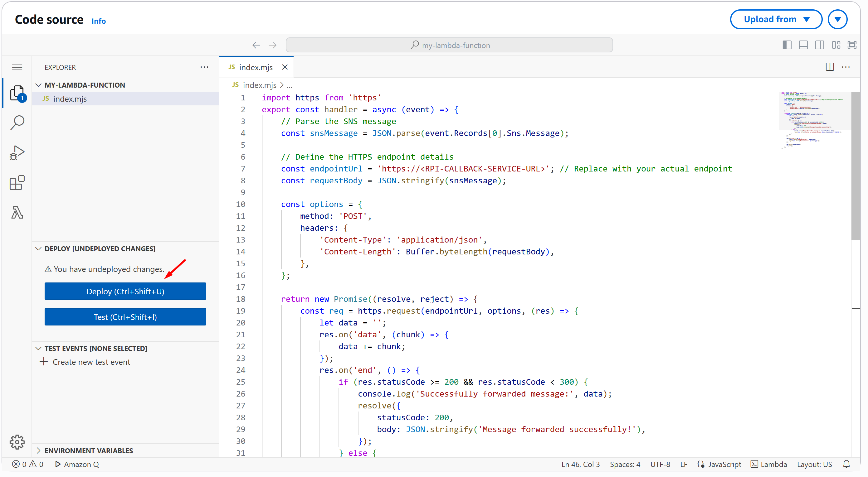Toggle secondary side bar visibility
Image resolution: width=868 pixels, height=477 pixels.
tap(819, 45)
